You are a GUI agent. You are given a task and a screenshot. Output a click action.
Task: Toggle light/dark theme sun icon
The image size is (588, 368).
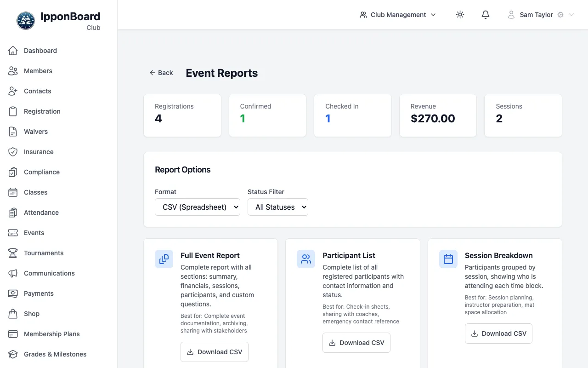tap(460, 15)
